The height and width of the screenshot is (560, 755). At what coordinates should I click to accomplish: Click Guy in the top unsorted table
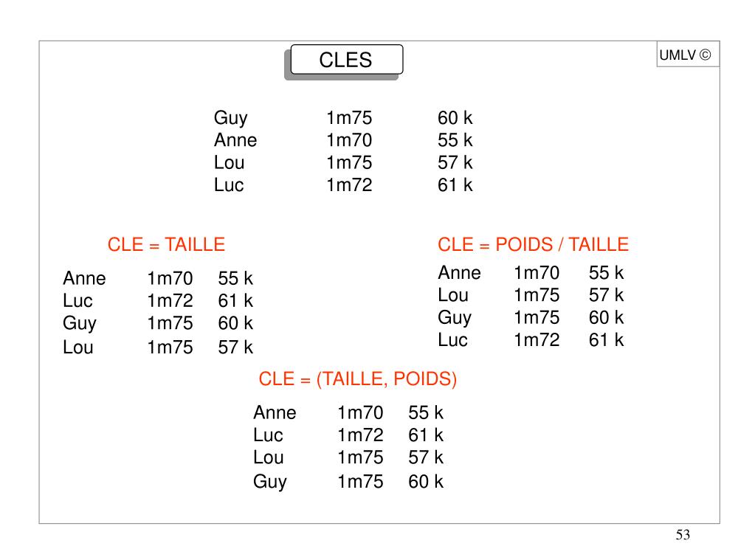click(231, 119)
